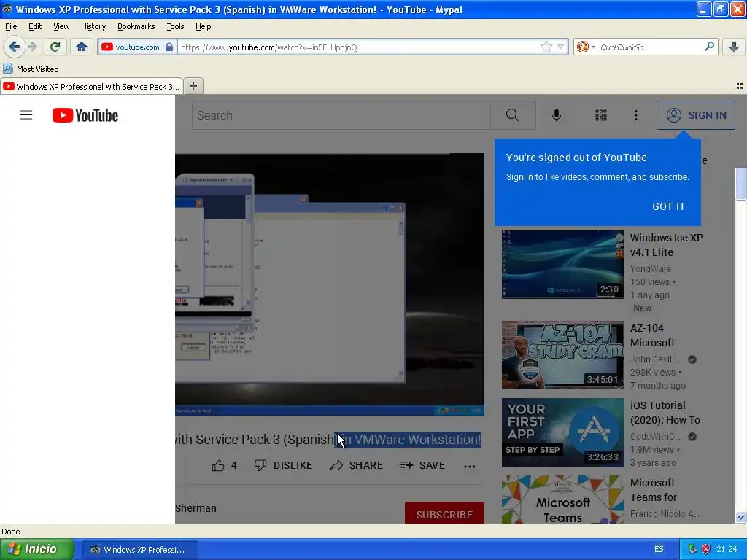
Task: Open the URL history dropdown arrow
Action: (x=561, y=47)
